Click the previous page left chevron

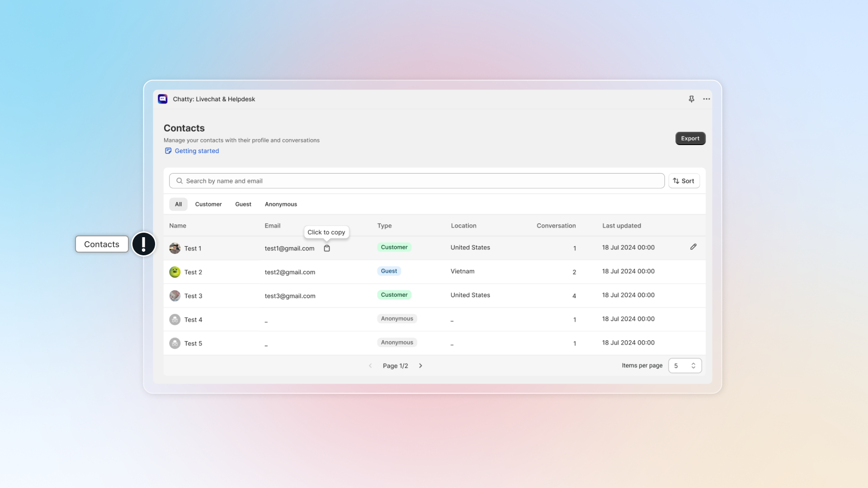click(370, 366)
